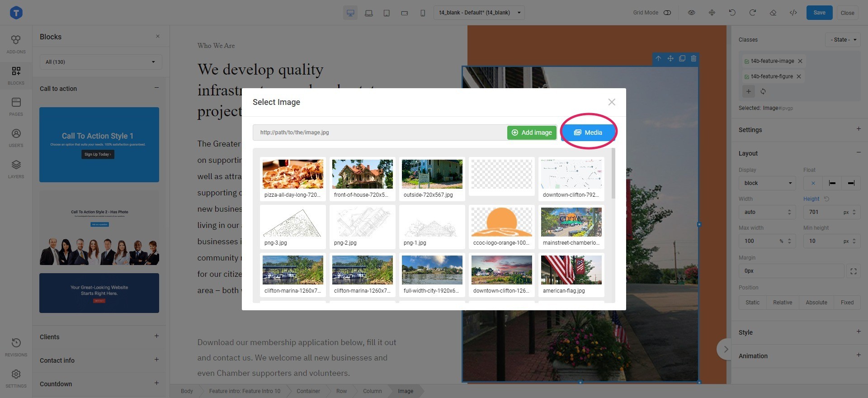Uncheck the t4b-feature-figure class
The height and width of the screenshot is (398, 868).
tap(747, 77)
